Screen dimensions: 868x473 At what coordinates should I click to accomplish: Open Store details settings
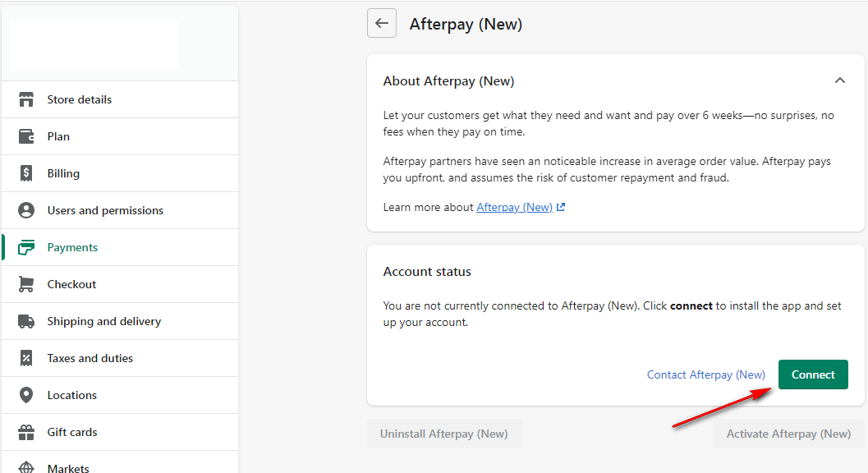120,99
